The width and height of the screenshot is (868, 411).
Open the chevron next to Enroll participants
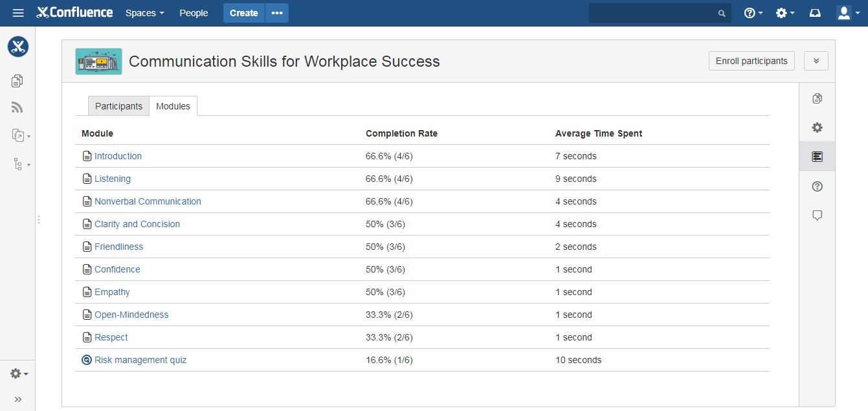click(816, 60)
